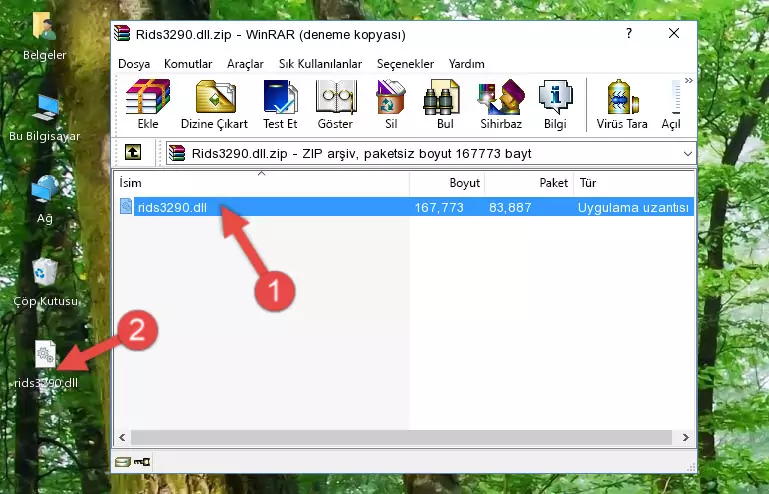Click the archive icon in the path bar
769x494 pixels.
coord(177,154)
